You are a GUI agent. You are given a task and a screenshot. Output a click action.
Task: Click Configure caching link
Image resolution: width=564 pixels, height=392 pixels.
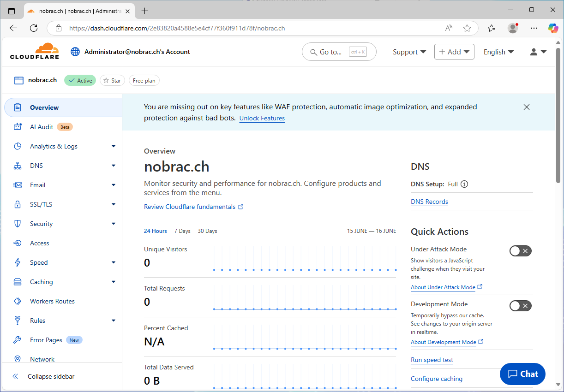coord(437,379)
